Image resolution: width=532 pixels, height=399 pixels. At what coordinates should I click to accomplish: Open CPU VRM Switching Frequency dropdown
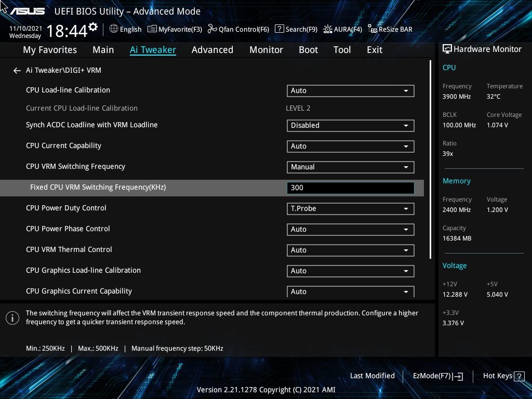[351, 167]
